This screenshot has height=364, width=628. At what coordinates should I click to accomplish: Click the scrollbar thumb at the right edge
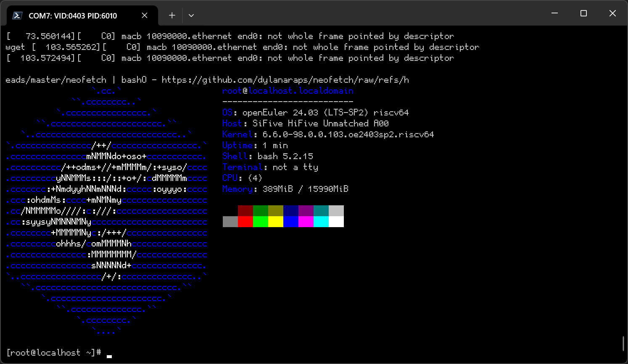(x=623, y=343)
